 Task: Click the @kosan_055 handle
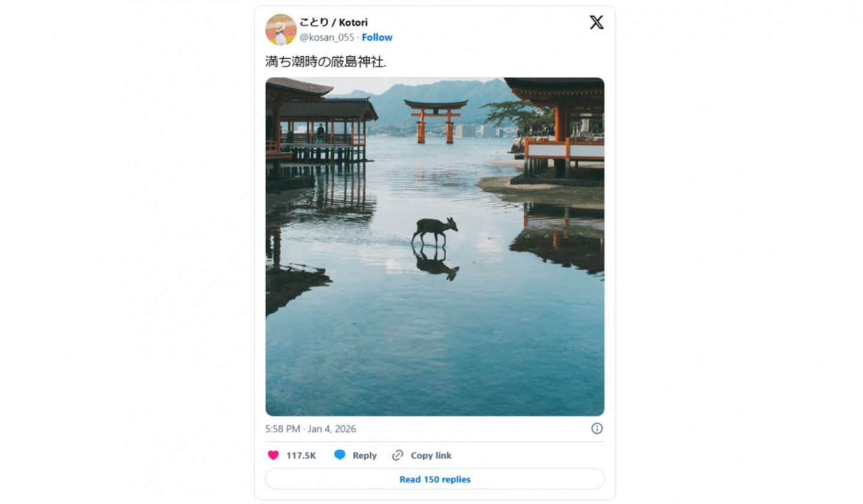click(327, 37)
